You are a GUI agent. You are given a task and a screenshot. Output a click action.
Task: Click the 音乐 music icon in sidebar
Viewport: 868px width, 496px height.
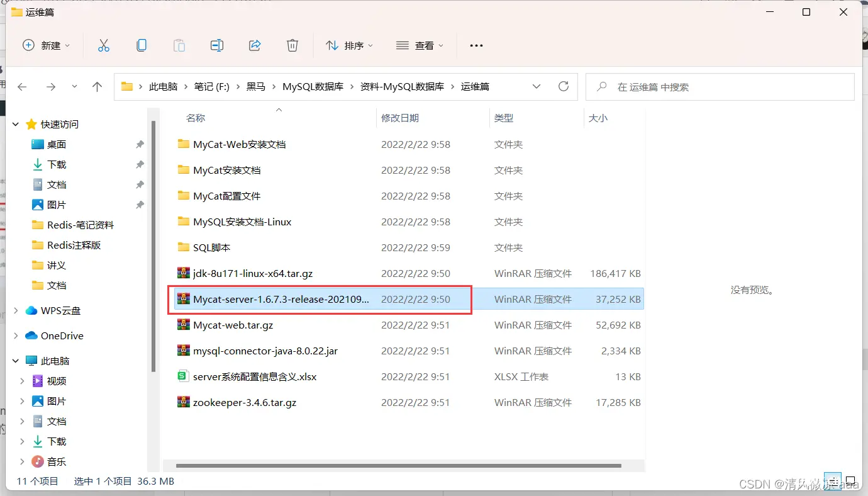38,461
